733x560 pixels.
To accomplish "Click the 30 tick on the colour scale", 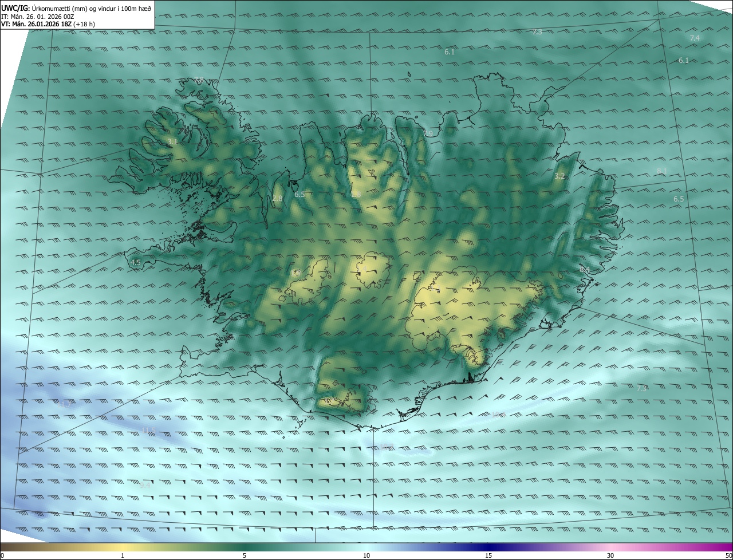I will tap(610, 555).
